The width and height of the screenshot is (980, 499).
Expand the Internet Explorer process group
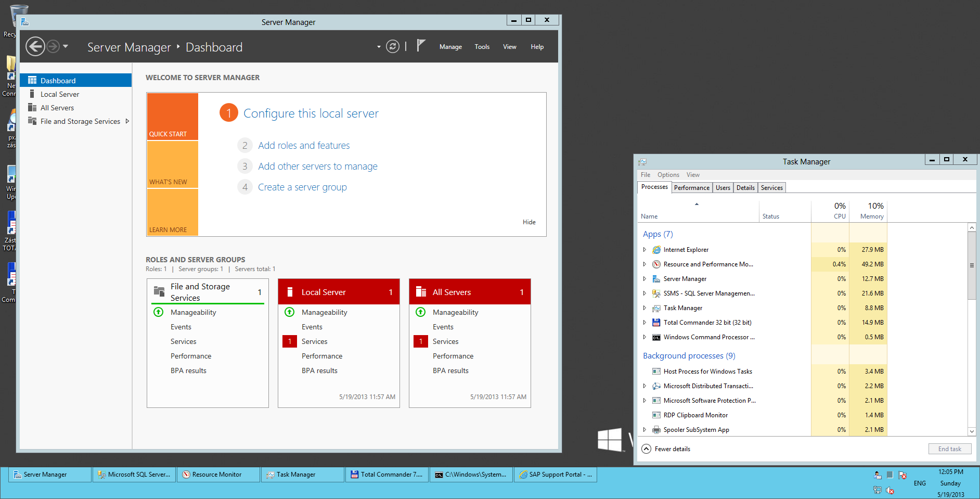[x=644, y=250]
